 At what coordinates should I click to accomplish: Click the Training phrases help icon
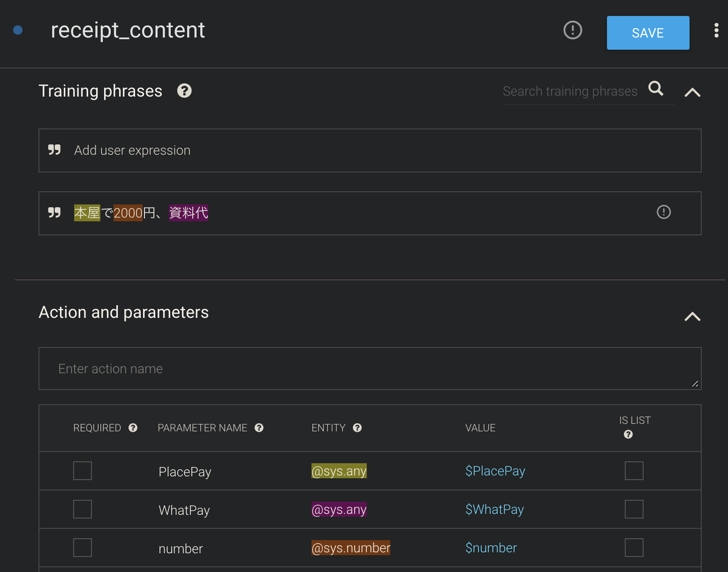tap(184, 90)
